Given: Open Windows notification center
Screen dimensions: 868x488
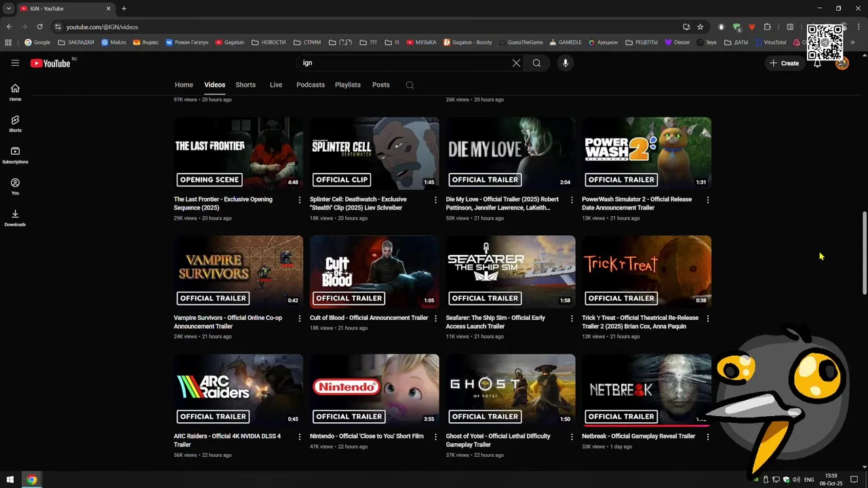Looking at the screenshot, I should pos(854,480).
